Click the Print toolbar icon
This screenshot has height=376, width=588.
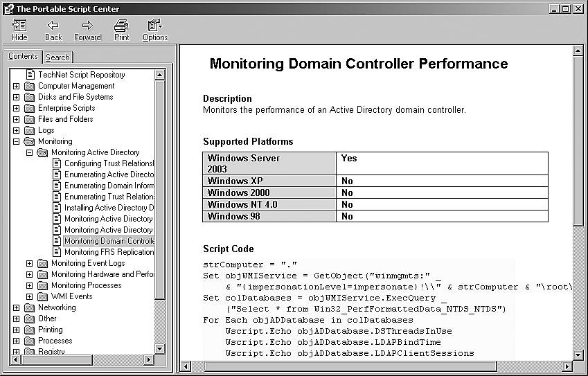pos(122,26)
